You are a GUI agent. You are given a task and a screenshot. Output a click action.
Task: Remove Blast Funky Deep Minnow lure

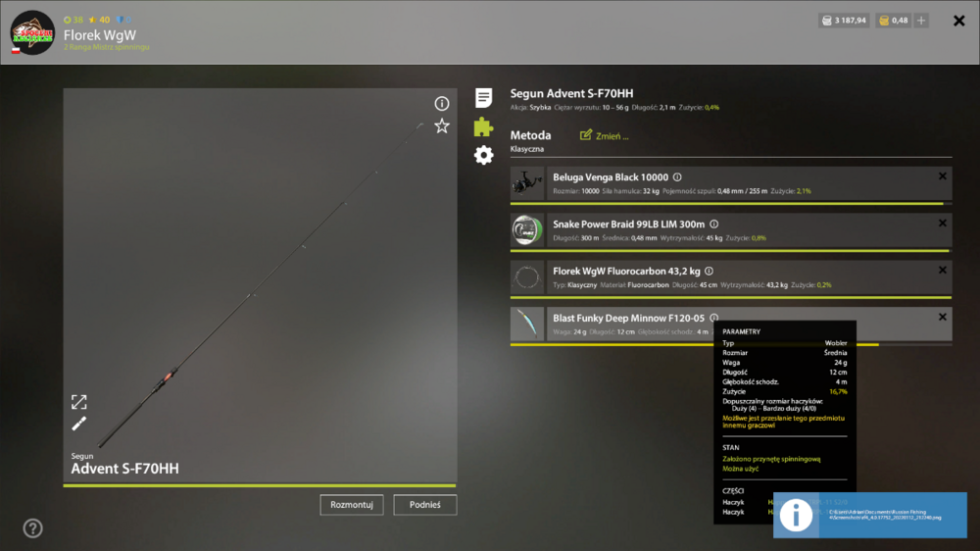click(x=943, y=317)
